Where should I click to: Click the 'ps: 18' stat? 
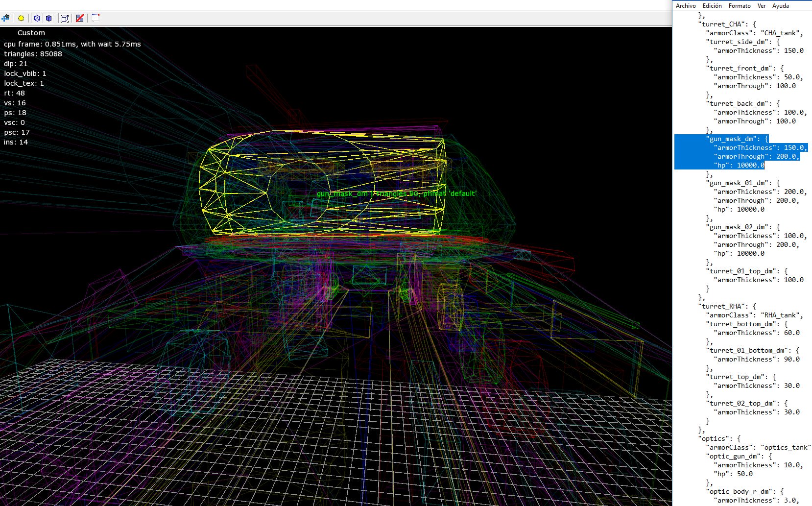(x=15, y=113)
